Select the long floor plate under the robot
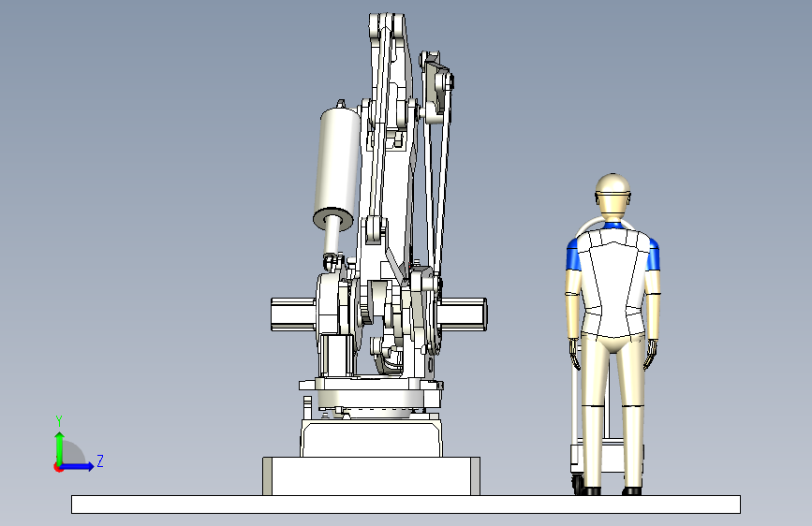Viewport: 812px width, 526px height. 406,504
